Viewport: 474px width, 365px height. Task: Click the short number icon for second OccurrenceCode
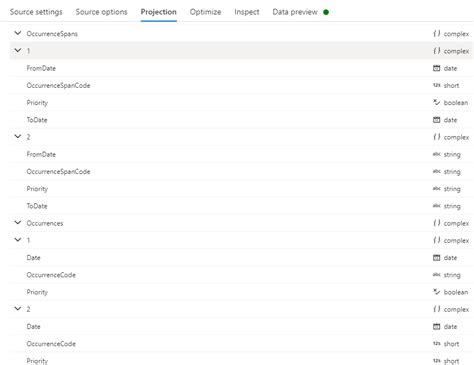coord(437,343)
